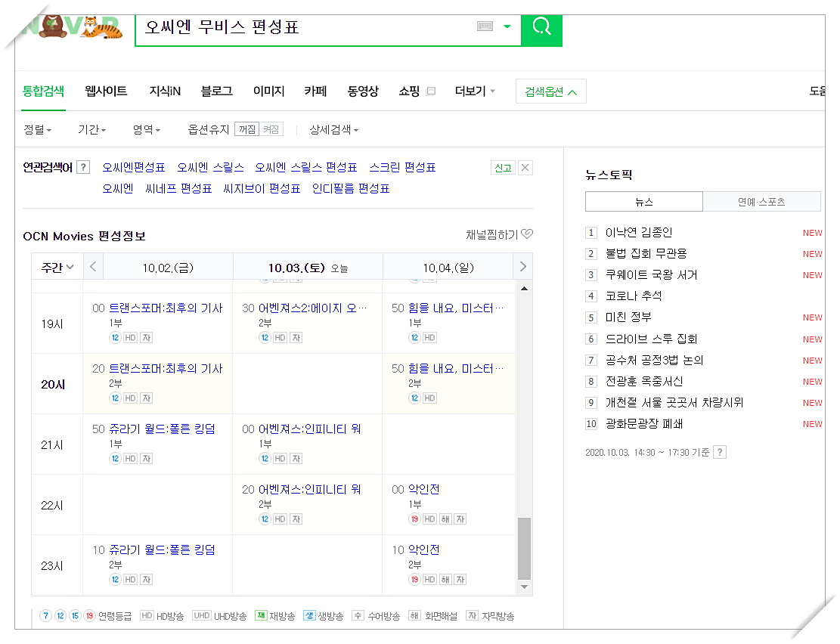Click the UHD방송 icon in the legend
Screen dimensions: 840x644
[x=201, y=615]
